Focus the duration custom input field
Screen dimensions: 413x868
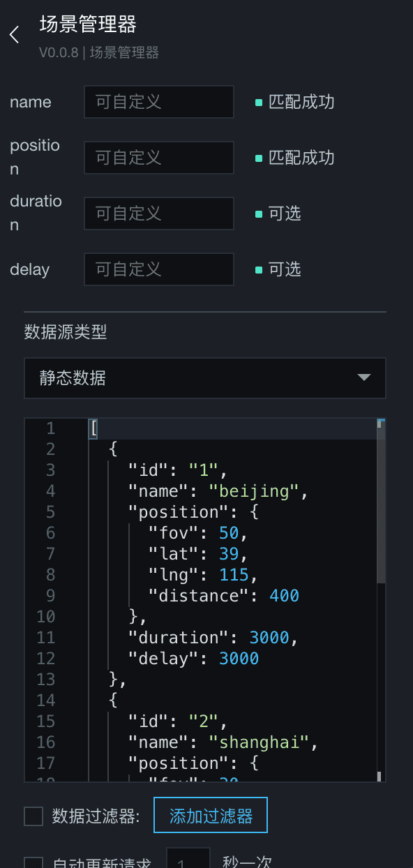click(x=159, y=213)
